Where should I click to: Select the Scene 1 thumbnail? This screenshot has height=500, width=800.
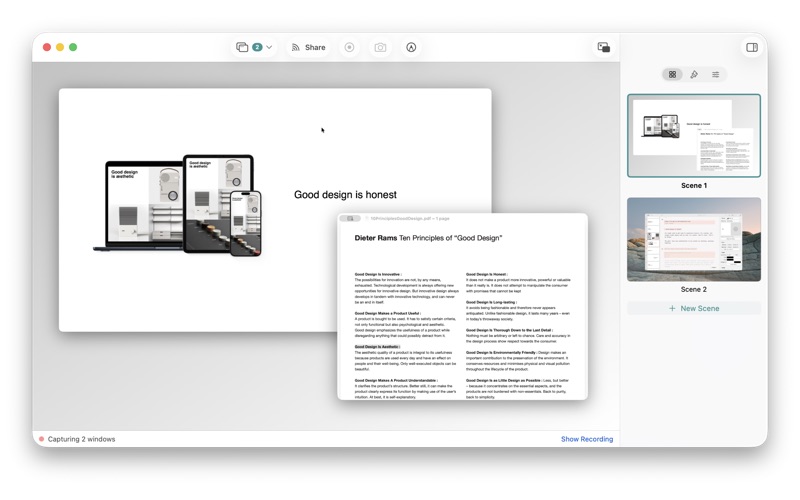(694, 136)
